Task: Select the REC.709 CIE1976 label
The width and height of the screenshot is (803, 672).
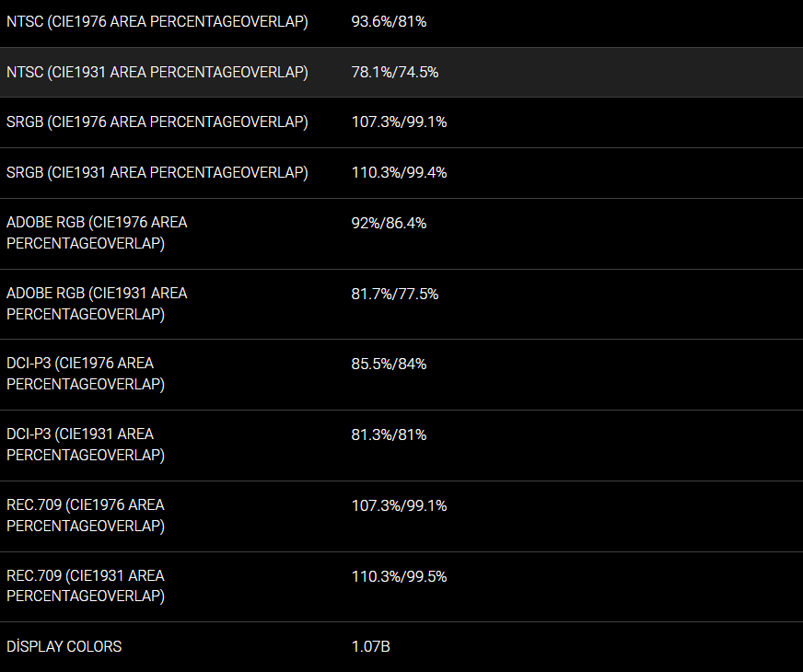Action: [x=86, y=516]
